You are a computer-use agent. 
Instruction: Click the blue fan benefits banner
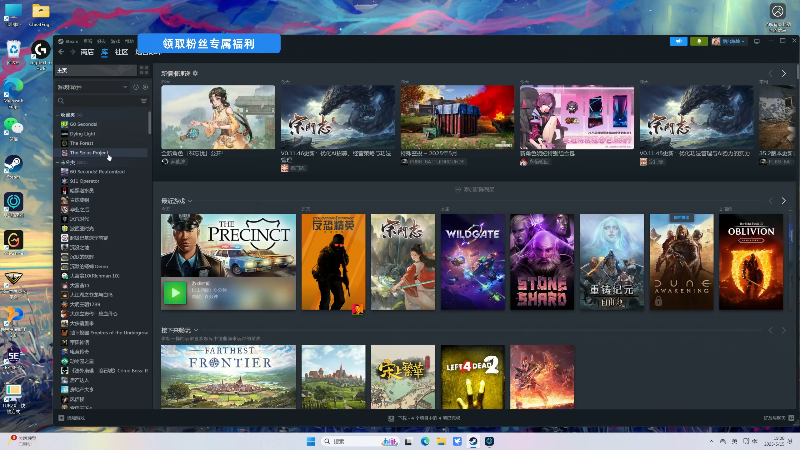pyautogui.click(x=209, y=43)
